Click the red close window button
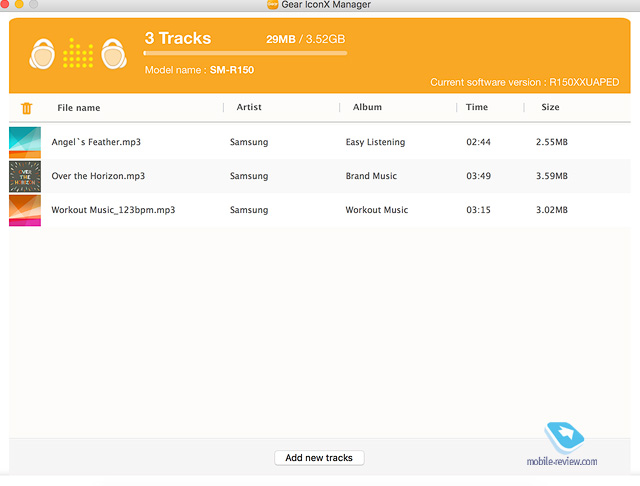Screen dimensions: 640x486 pos(4,4)
